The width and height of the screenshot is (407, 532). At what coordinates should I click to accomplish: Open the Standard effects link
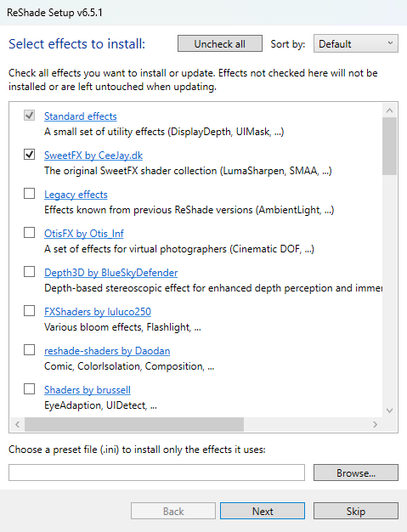[x=81, y=116]
